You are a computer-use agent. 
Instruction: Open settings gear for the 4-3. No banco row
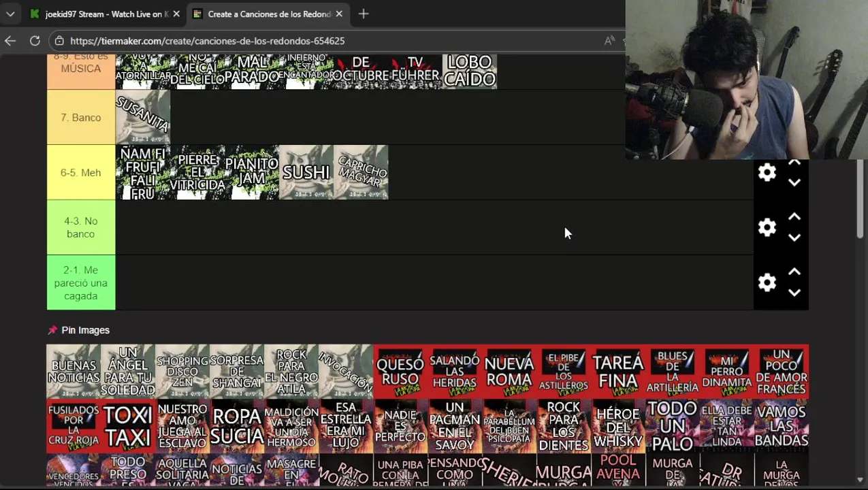(767, 227)
